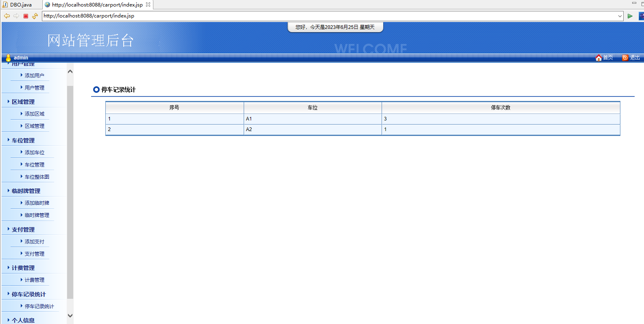The height and width of the screenshot is (324, 644).
Task: Click parking count 1 in A2 row
Action: pos(501,129)
